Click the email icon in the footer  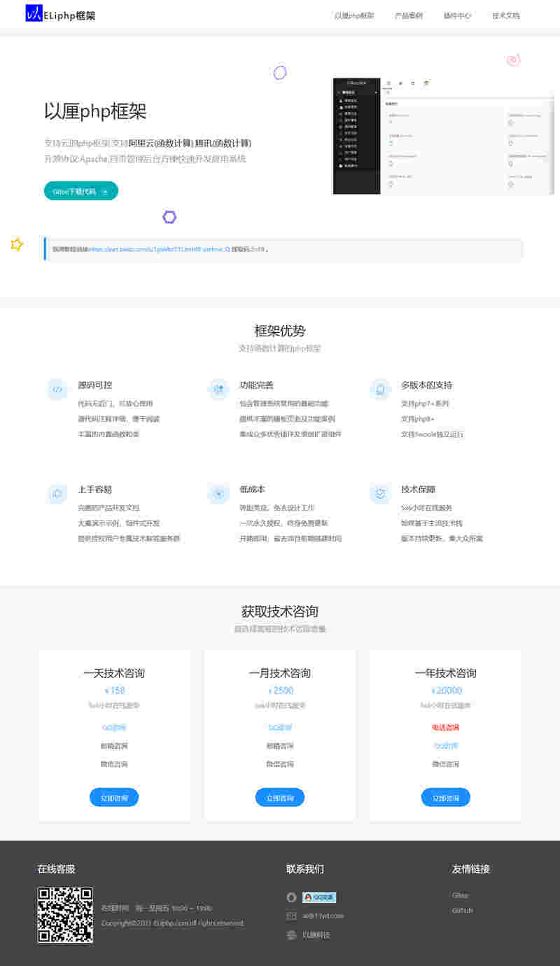tap(291, 916)
